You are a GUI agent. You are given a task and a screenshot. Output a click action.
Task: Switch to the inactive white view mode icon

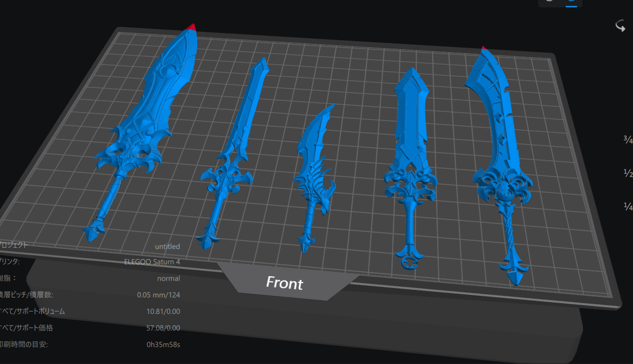[x=550, y=1]
